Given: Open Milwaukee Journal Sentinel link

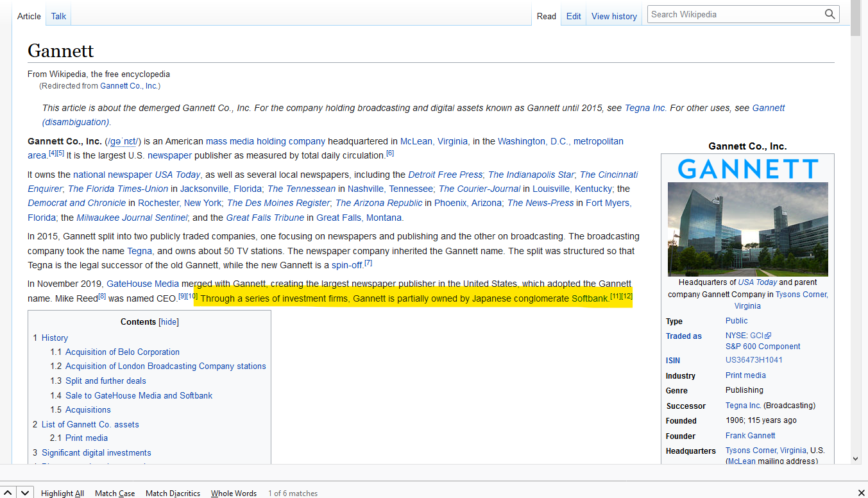Looking at the screenshot, I should 132,218.
